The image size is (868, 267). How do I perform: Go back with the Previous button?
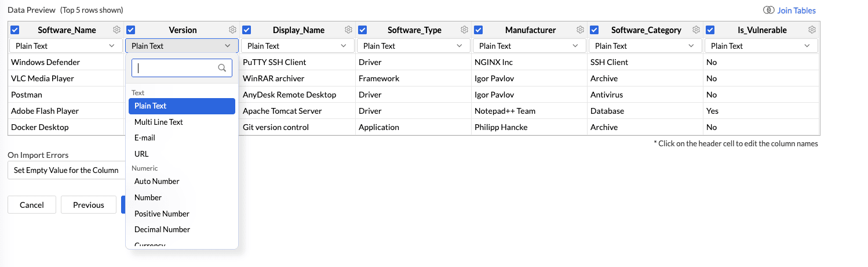tap(89, 205)
